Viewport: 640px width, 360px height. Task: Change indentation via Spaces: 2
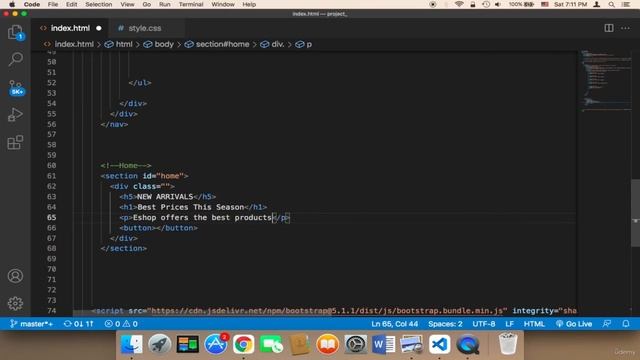pyautogui.click(x=445, y=324)
